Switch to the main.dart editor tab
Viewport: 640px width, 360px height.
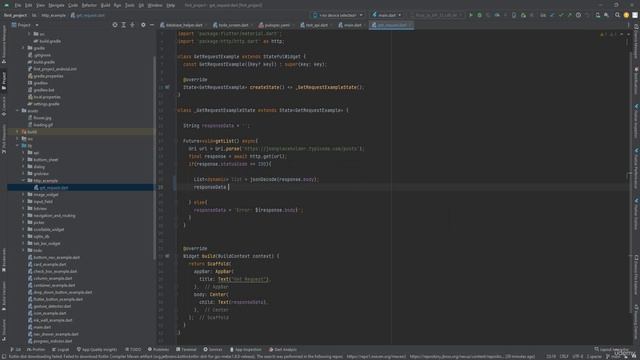tap(352, 25)
